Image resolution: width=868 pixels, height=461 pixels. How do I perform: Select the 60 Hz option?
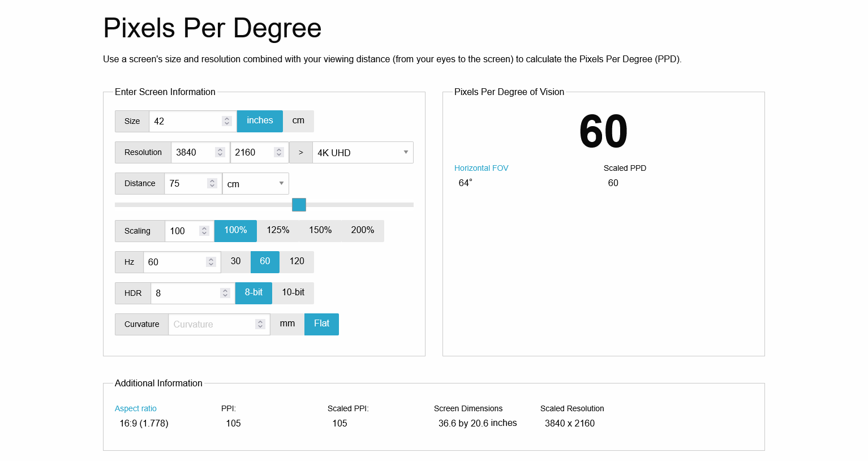click(x=265, y=262)
